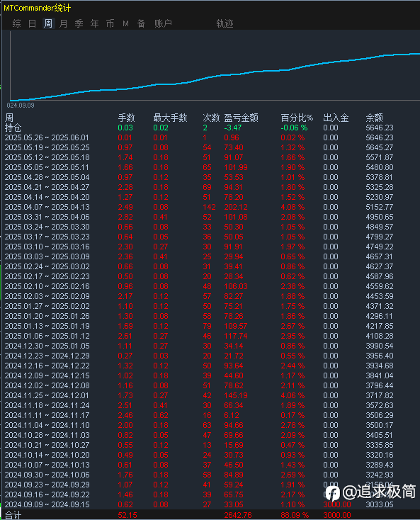Open the 日 daily statistics tab

click(x=32, y=23)
